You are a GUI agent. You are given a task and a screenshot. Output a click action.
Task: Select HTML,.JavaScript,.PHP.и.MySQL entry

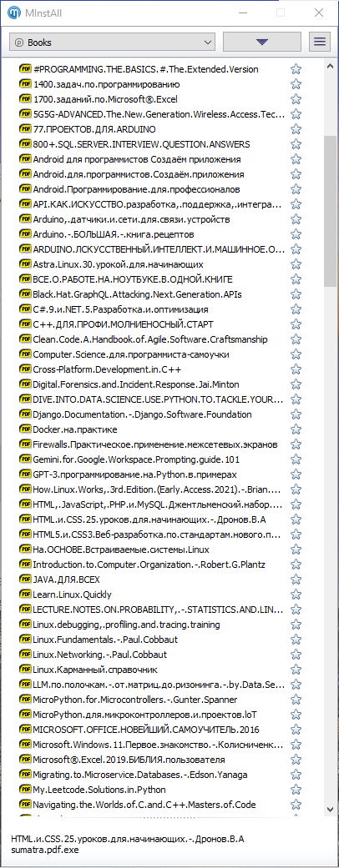click(159, 504)
